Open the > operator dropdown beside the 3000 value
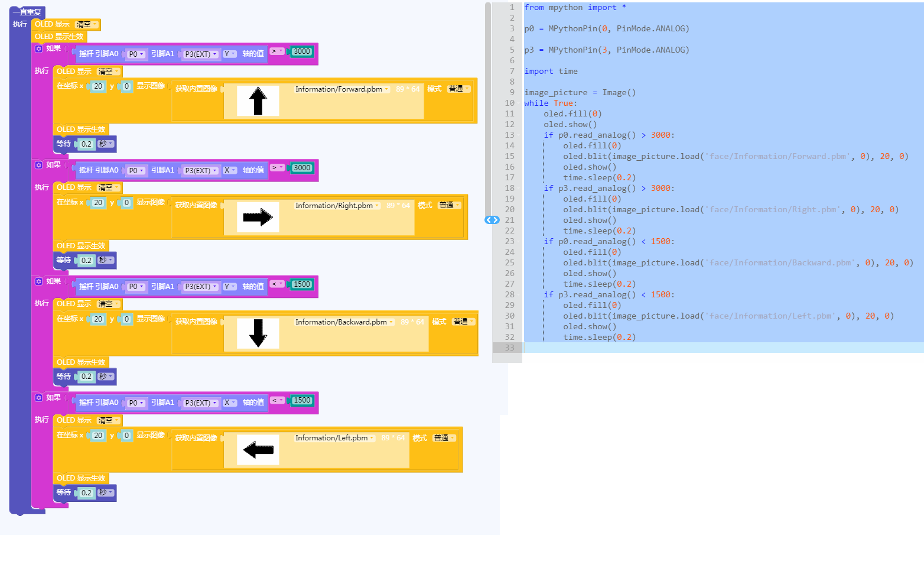This screenshot has width=924, height=584. (x=276, y=51)
